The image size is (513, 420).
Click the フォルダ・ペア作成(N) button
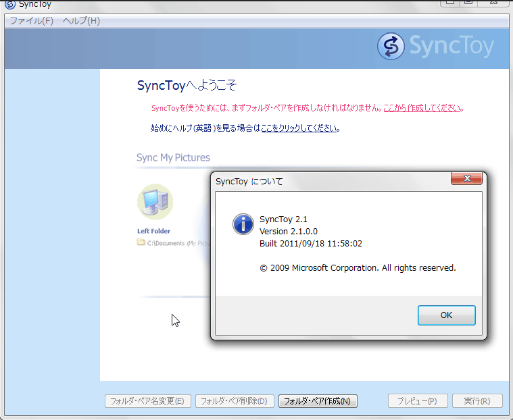318,401
